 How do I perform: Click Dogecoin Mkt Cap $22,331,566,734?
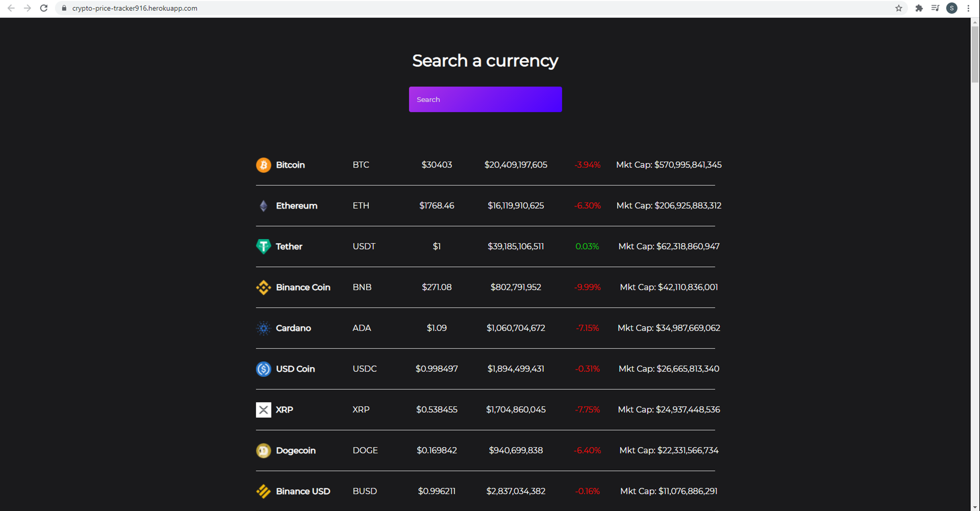pos(669,450)
